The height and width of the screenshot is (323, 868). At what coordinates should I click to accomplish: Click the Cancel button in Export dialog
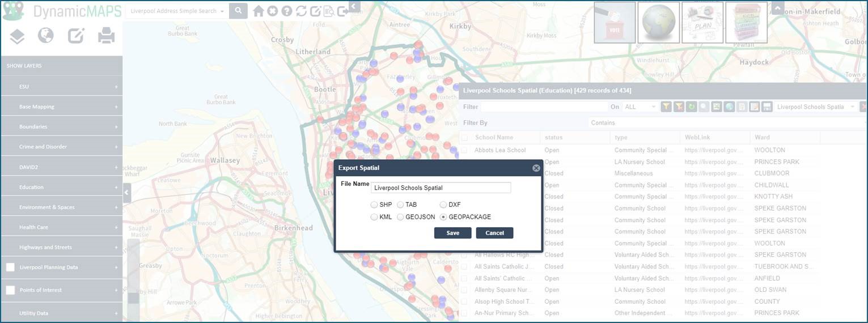[x=494, y=233]
